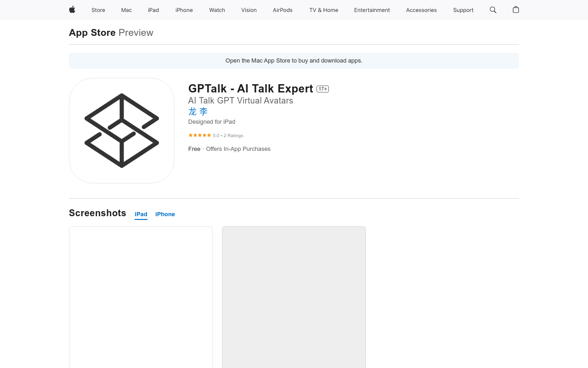Open the Store menu
This screenshot has height=368, width=588.
[98, 10]
